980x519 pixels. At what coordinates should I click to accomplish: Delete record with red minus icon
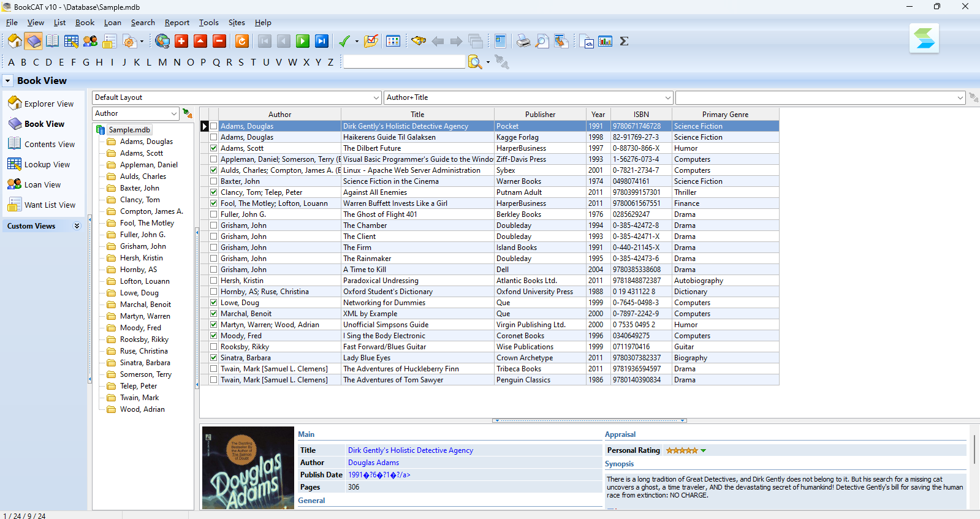[219, 41]
